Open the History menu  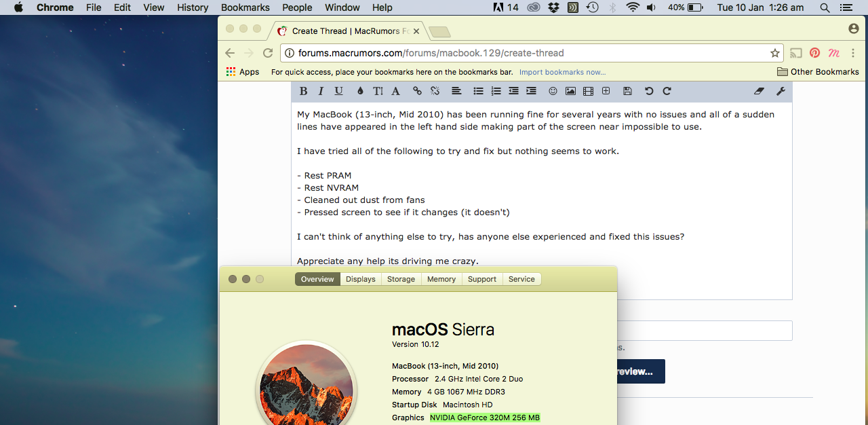click(193, 7)
